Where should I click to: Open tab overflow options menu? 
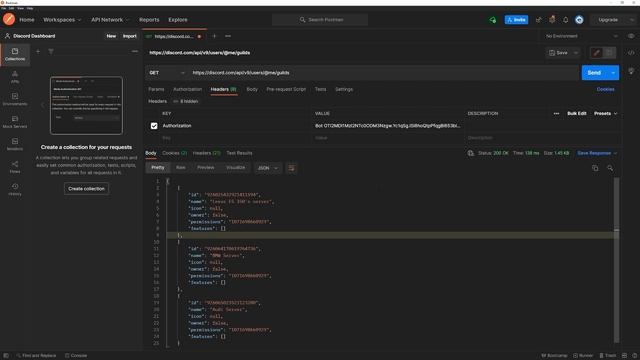click(228, 36)
